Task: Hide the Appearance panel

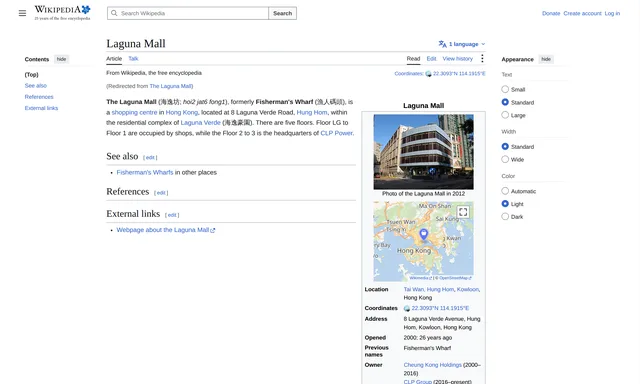Action: tap(546, 59)
